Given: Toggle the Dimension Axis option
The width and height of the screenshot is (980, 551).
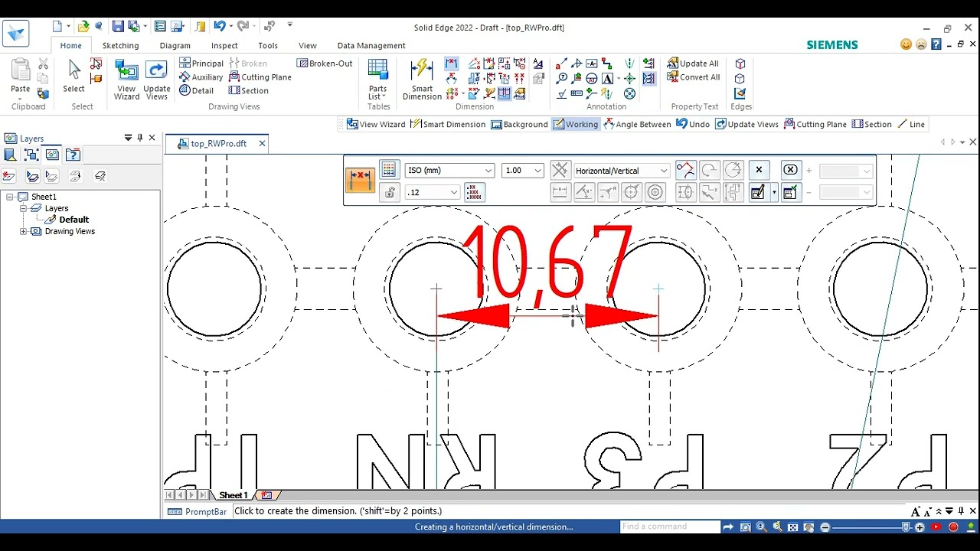Looking at the screenshot, I should (560, 170).
